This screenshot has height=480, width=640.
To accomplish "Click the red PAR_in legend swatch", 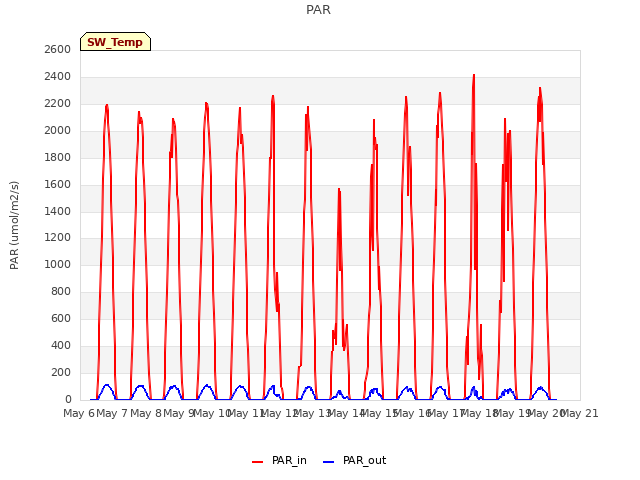I will click(258, 462).
